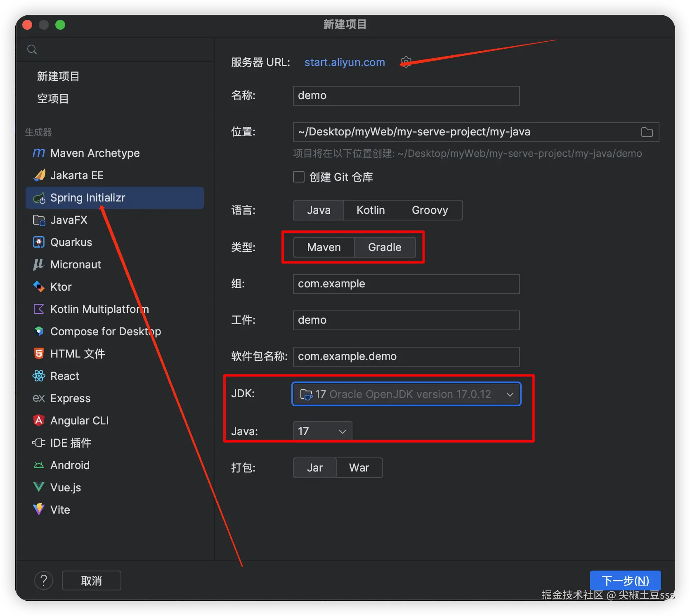This screenshot has height=616, width=690.
Task: Click the Kotlin Multiplatform icon
Action: click(x=39, y=309)
